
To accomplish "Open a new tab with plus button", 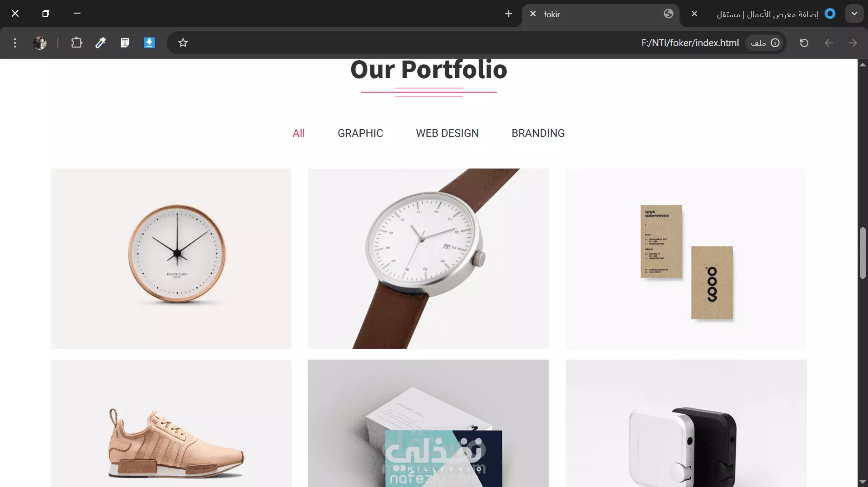I will (x=509, y=14).
